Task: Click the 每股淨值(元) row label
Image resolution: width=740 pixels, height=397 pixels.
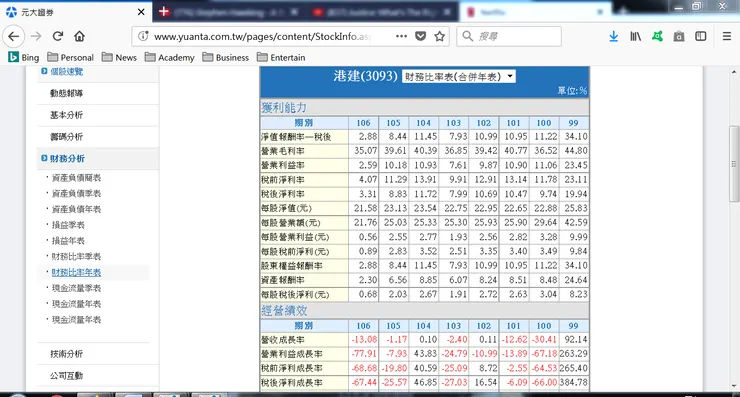Action: pyautogui.click(x=286, y=208)
